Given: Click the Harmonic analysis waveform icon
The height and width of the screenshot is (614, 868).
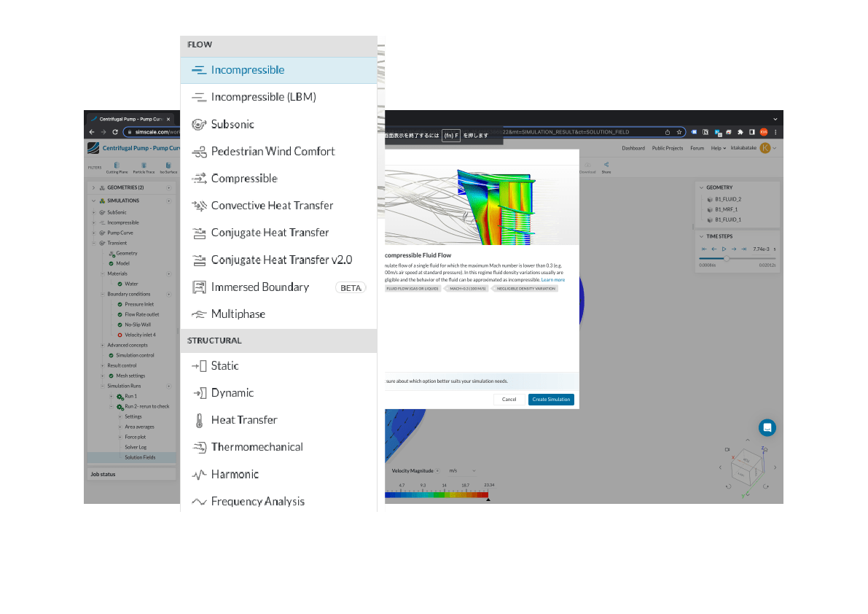Looking at the screenshot, I should pyautogui.click(x=199, y=475).
